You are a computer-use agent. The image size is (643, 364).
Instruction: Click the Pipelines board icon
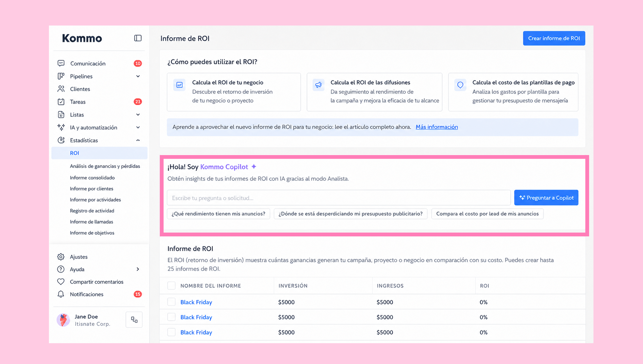coord(61,76)
